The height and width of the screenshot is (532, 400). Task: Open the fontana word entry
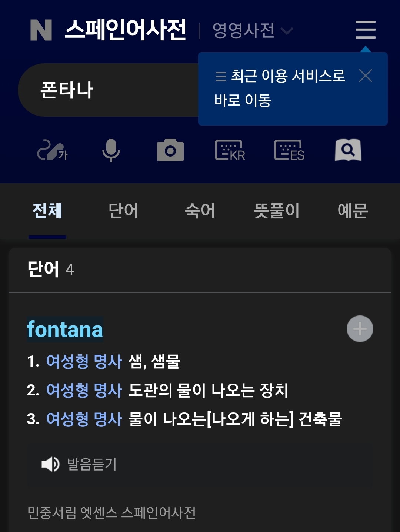65,329
